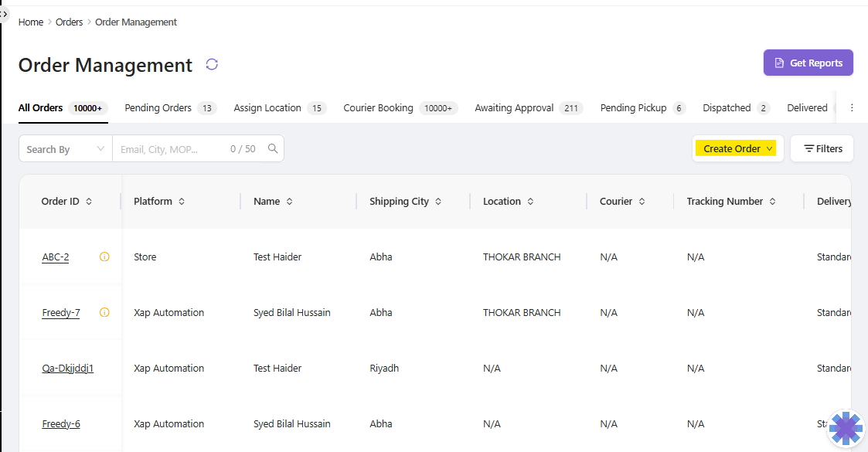Open order Qa-Dkjjddj1 link
This screenshot has height=452, width=868.
point(68,369)
